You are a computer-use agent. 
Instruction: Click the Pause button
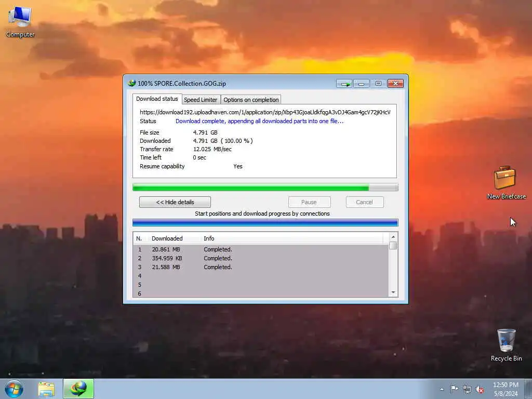pos(309,202)
